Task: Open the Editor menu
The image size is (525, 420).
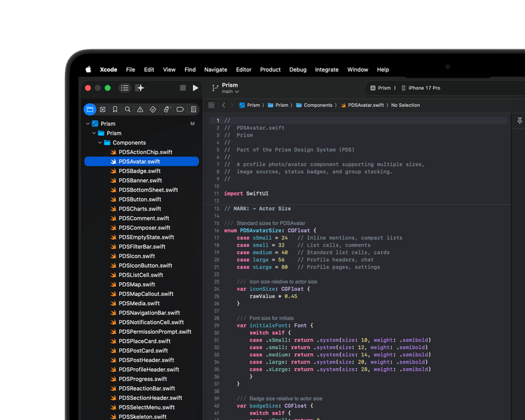Action: pyautogui.click(x=243, y=70)
